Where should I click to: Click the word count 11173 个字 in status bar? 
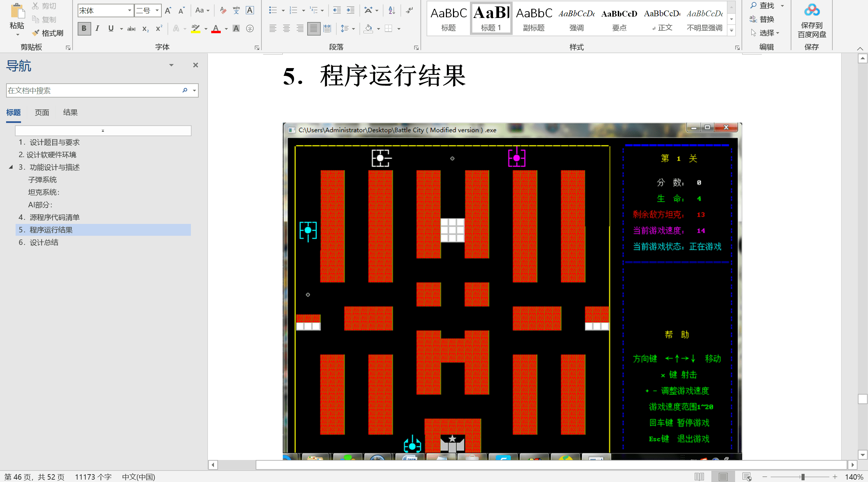(93, 477)
